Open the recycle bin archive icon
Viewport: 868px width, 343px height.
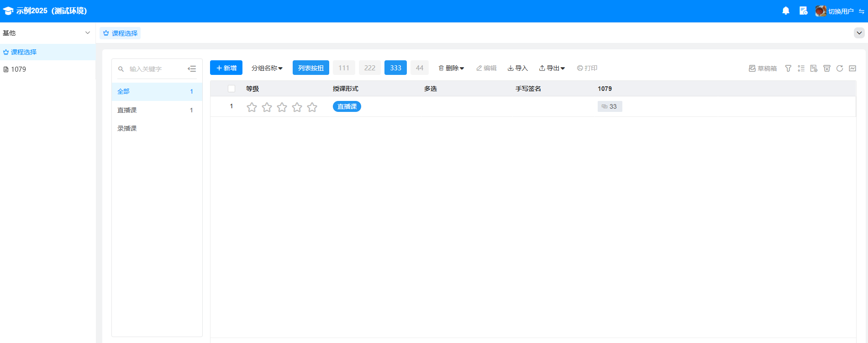(x=826, y=69)
